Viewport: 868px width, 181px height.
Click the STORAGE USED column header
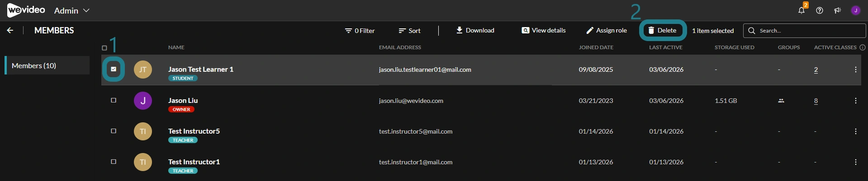tap(735, 47)
